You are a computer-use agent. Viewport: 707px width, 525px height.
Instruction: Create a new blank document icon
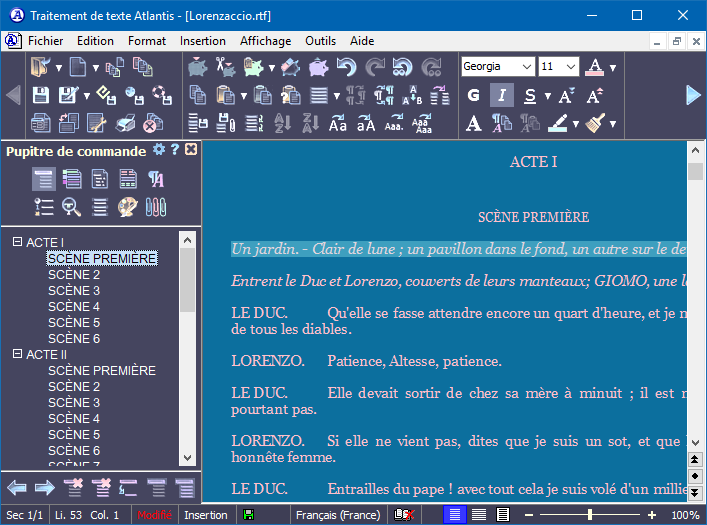tap(78, 67)
